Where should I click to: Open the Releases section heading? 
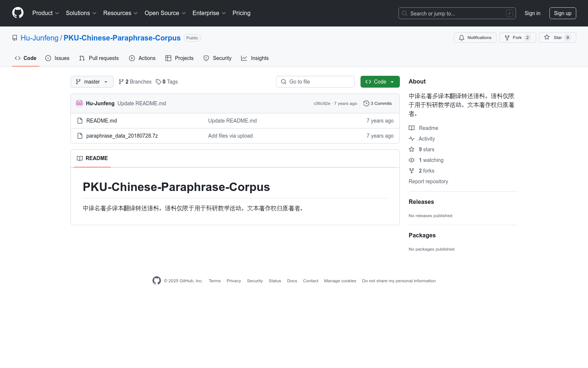pos(421,202)
